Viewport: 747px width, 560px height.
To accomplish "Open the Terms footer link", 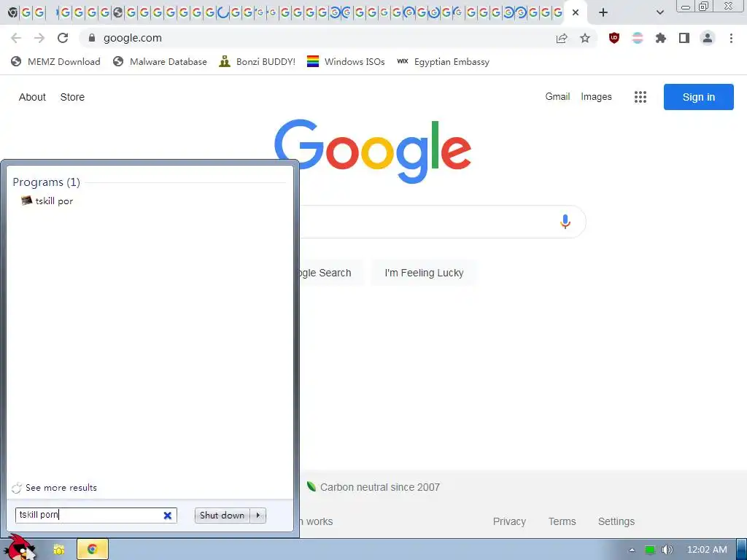I will (562, 521).
